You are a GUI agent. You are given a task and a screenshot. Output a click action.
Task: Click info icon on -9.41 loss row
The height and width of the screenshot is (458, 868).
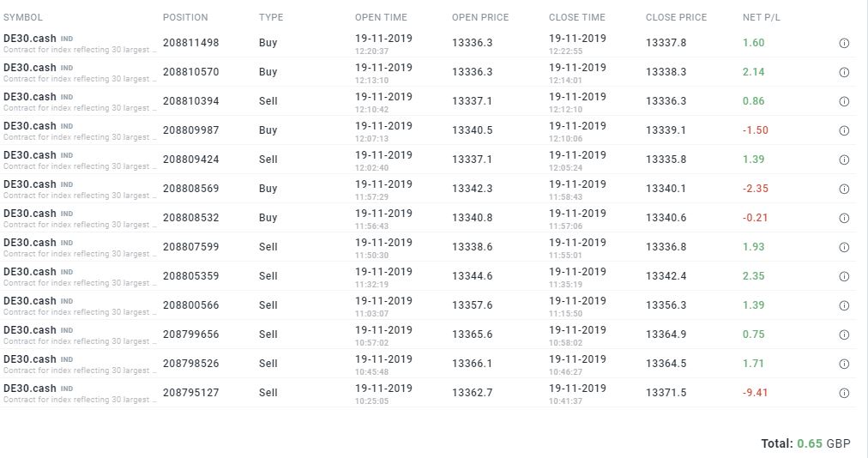(x=844, y=393)
